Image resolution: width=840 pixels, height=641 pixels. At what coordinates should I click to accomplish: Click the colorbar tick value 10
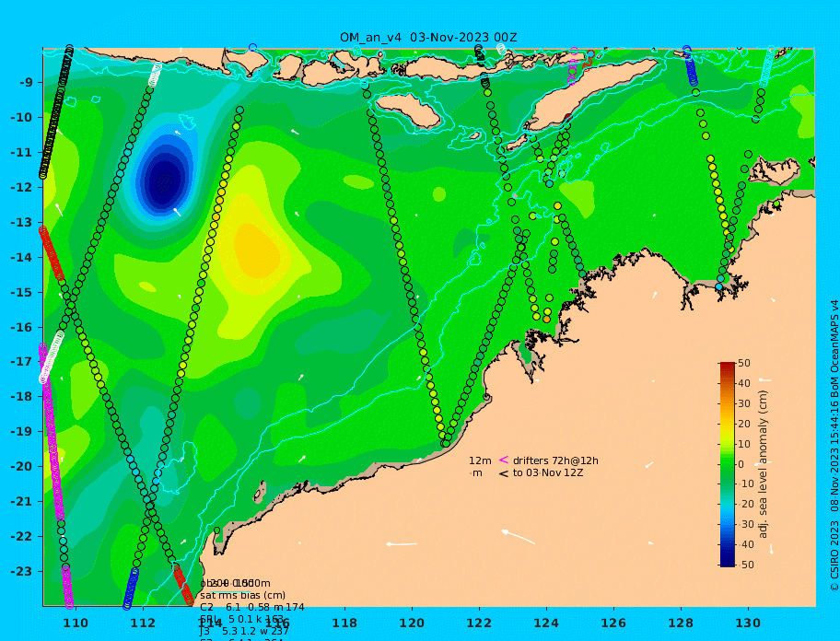(x=744, y=444)
